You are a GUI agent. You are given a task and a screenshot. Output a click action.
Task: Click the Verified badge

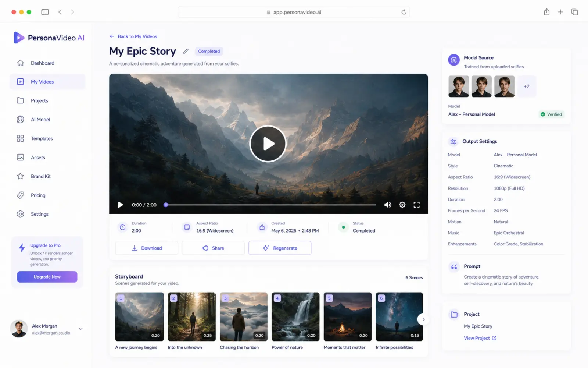[x=551, y=114]
